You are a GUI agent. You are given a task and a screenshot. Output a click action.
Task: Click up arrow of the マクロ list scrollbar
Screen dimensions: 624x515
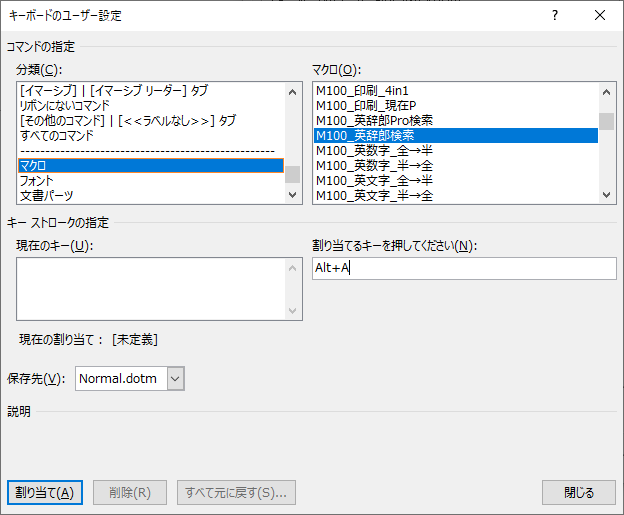[x=606, y=92]
